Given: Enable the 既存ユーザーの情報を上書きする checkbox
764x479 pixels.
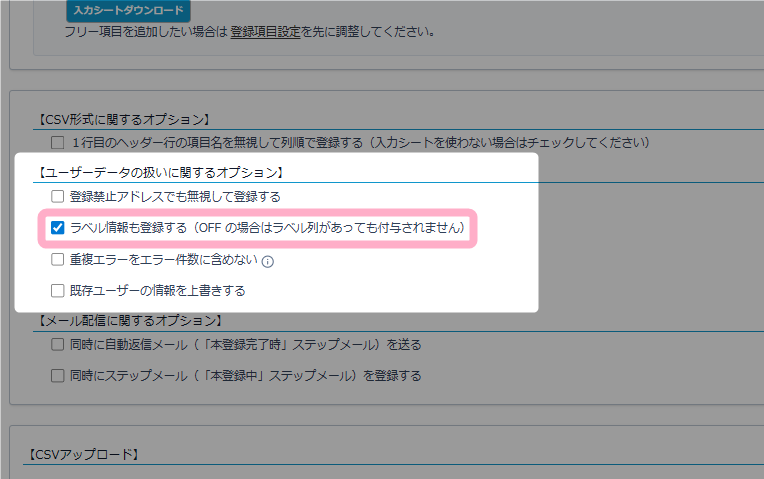Looking at the screenshot, I should coord(58,291).
